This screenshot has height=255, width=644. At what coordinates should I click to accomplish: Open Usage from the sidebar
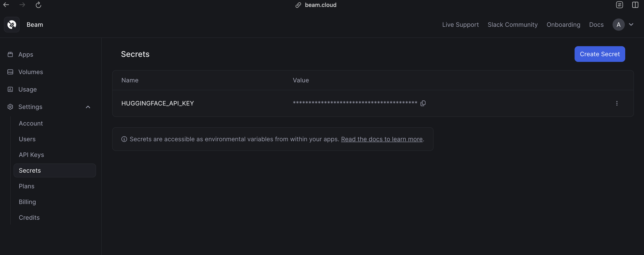(27, 89)
